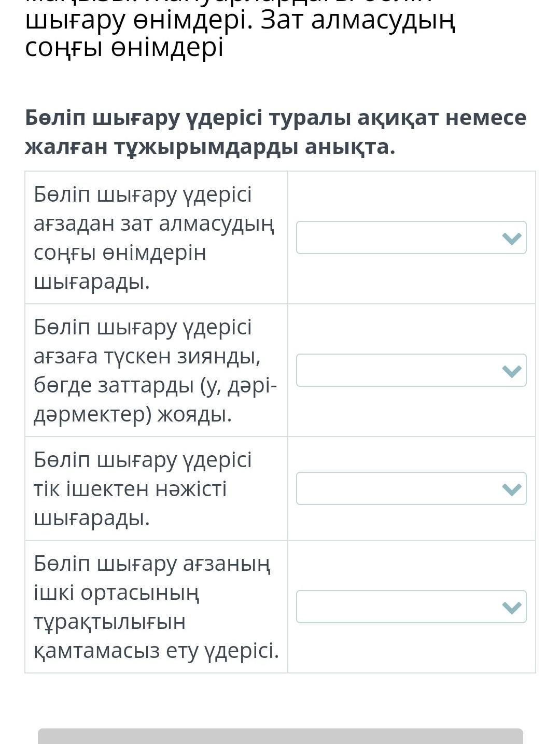Click chevron arrow beside 'зиянды, бөгде заттарды' statement
This screenshot has height=744, width=560.
(511, 371)
